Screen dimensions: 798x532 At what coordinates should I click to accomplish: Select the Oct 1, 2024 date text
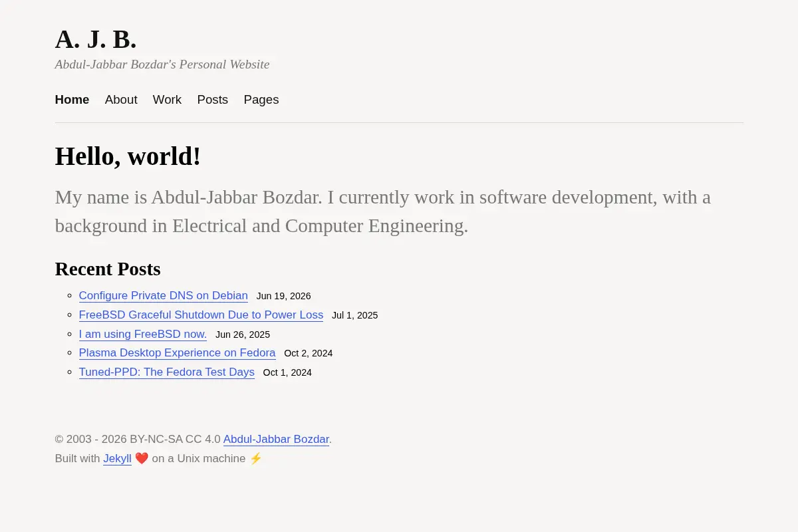287,372
